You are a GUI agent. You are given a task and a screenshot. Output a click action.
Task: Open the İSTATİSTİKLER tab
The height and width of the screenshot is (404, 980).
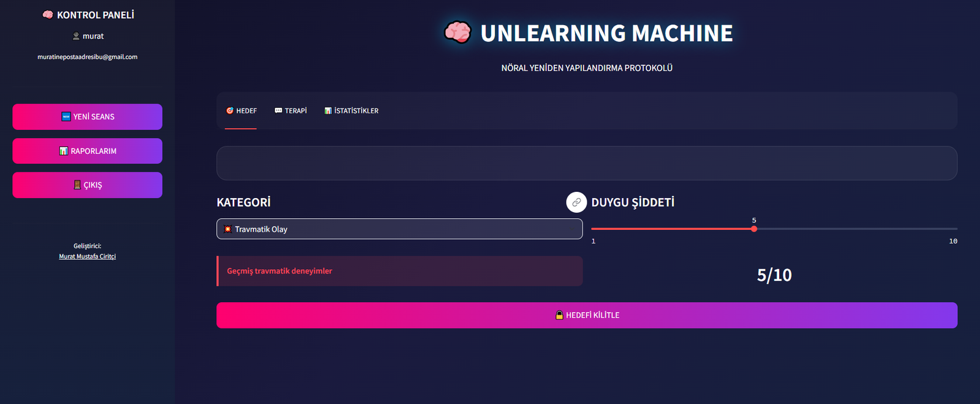pyautogui.click(x=352, y=111)
